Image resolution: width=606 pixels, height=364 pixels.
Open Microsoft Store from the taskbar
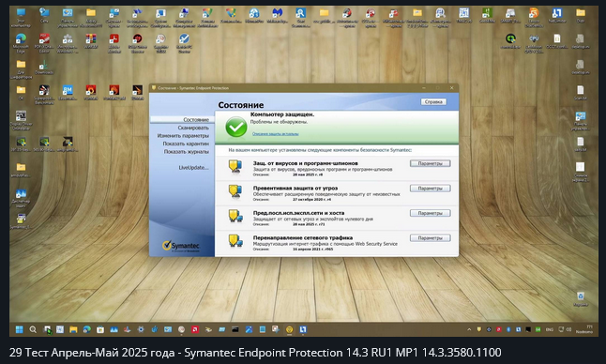coord(100,329)
